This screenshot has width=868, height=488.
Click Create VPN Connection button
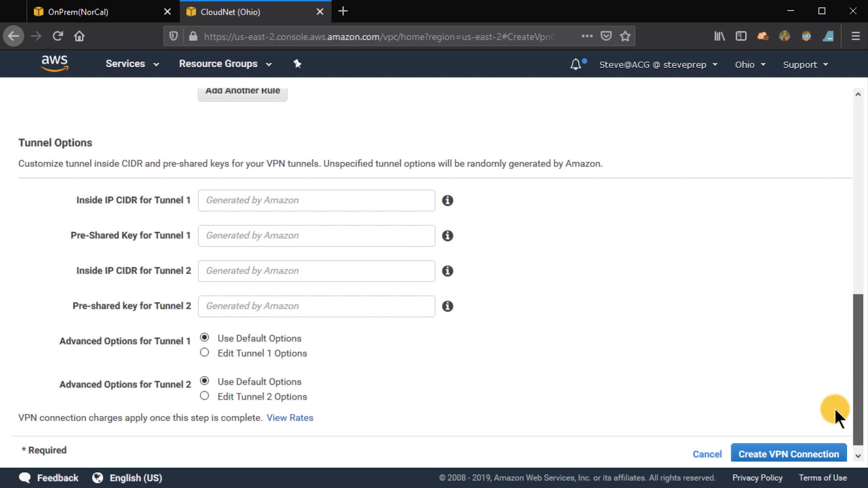click(788, 454)
